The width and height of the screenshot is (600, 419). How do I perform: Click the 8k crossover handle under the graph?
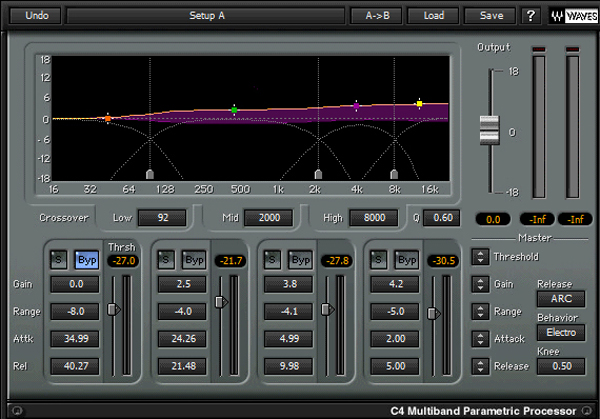[x=394, y=174]
